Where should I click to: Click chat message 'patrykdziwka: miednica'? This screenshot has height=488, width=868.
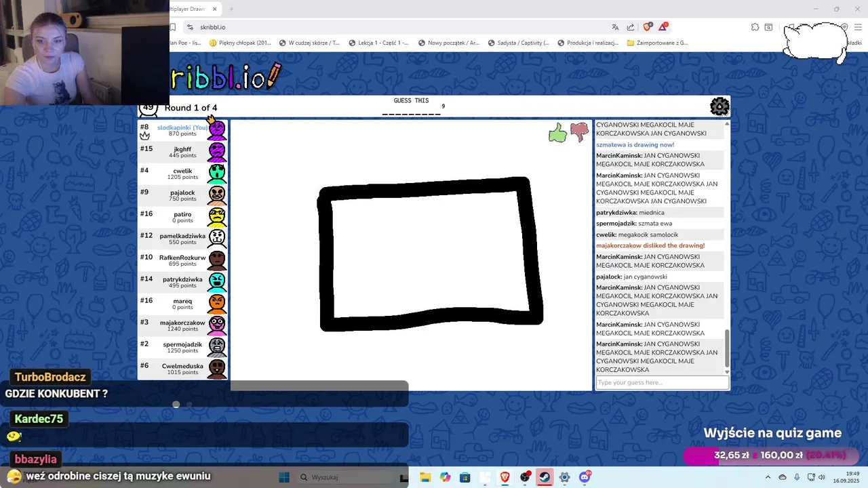pos(630,212)
